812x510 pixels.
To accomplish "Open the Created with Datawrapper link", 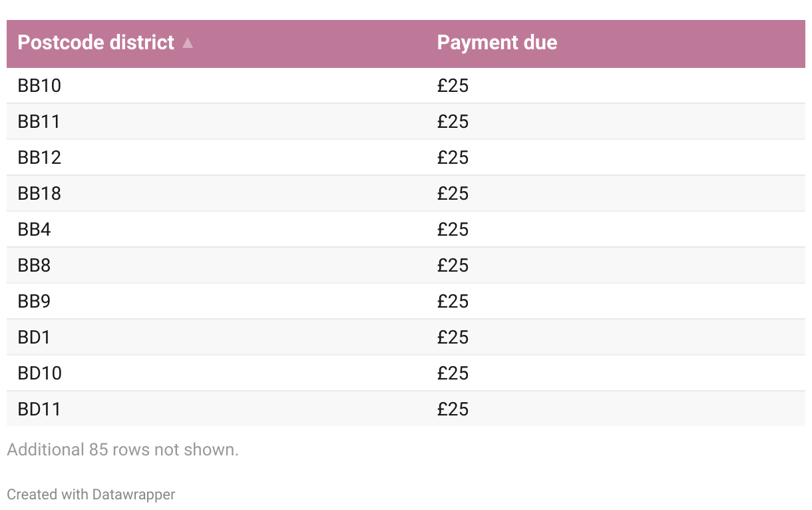I will [91, 495].
